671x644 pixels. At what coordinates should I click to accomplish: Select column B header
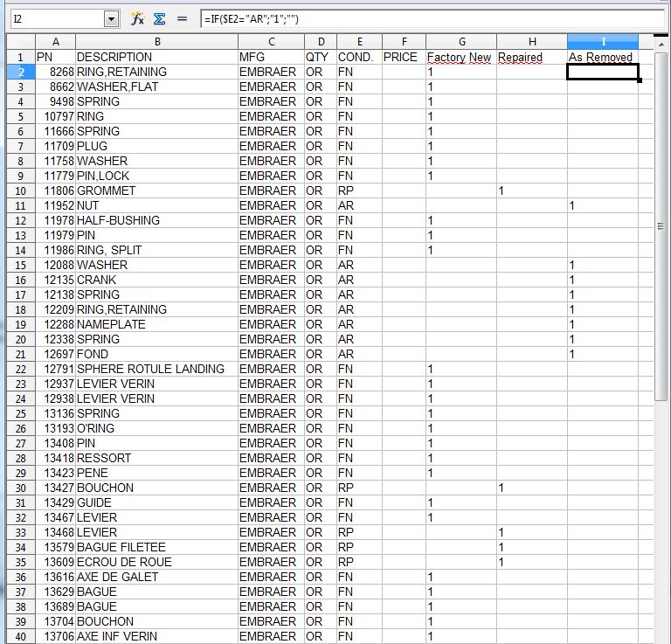click(156, 42)
